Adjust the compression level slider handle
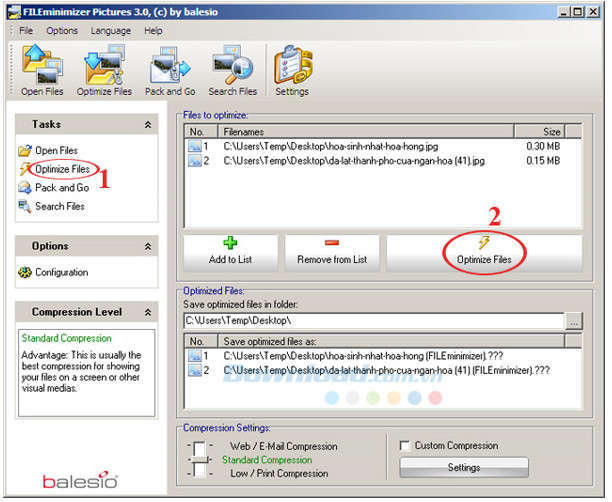This screenshot has height=502, width=612. [200, 459]
